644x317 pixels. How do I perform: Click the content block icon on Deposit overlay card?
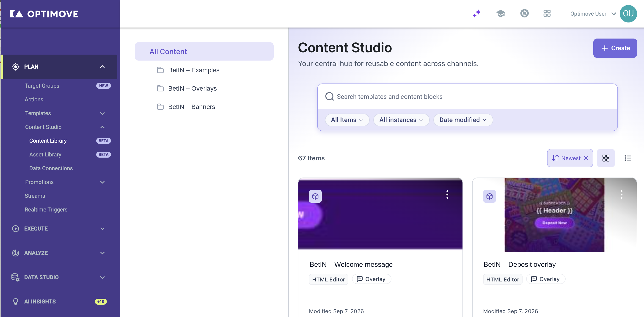[x=489, y=196]
